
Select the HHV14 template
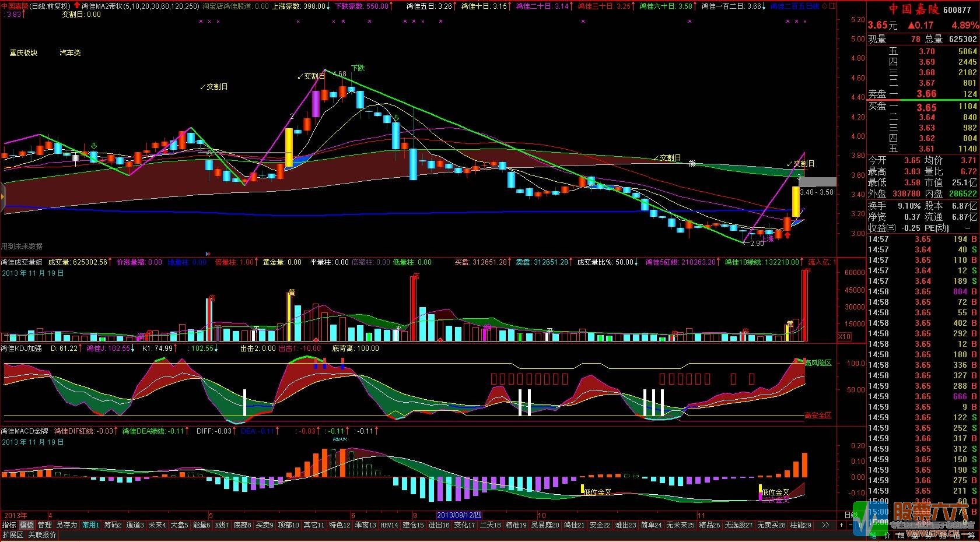tap(389, 525)
